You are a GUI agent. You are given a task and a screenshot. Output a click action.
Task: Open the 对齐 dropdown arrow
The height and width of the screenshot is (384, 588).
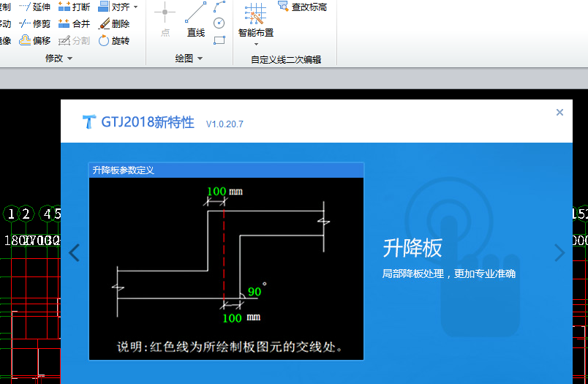136,7
